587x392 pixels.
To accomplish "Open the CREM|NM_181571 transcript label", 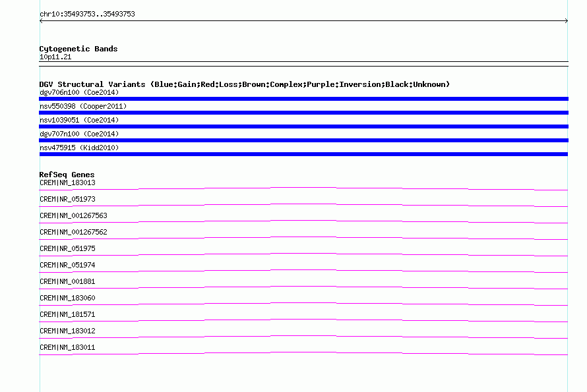I will coord(67,314).
